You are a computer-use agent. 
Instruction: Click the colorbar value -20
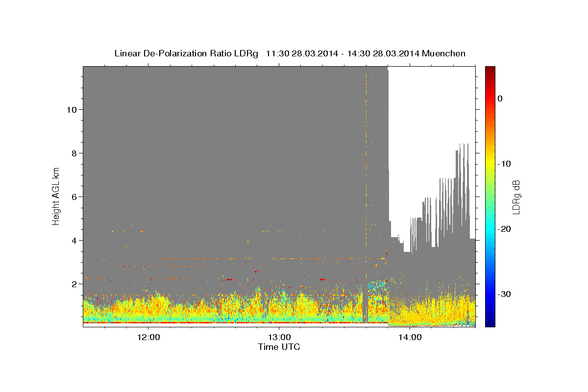click(x=504, y=229)
